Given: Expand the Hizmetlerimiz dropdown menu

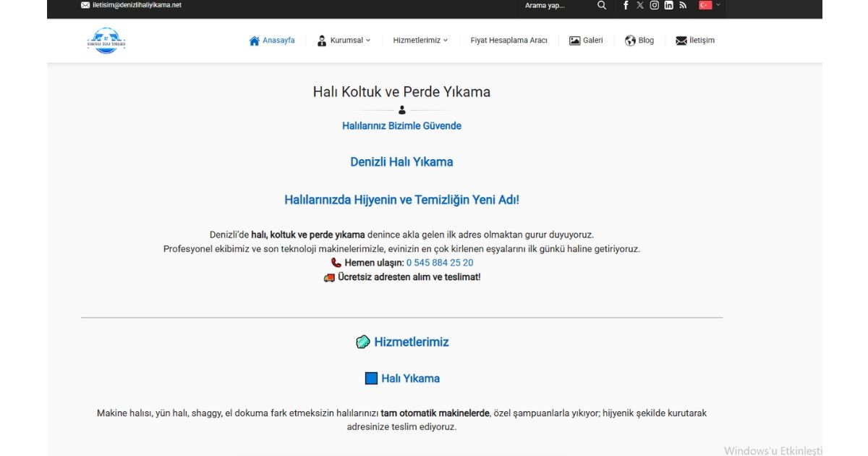Looking at the screenshot, I should pyautogui.click(x=420, y=41).
